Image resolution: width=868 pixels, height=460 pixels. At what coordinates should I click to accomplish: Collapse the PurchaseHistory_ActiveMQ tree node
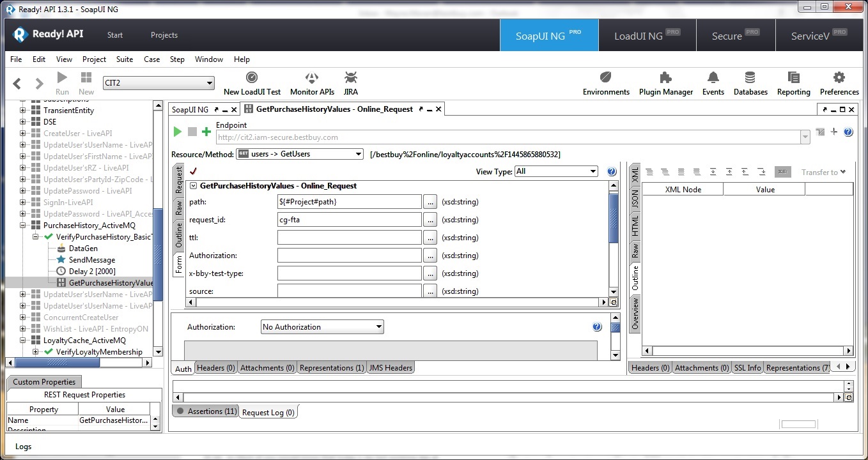[23, 226]
